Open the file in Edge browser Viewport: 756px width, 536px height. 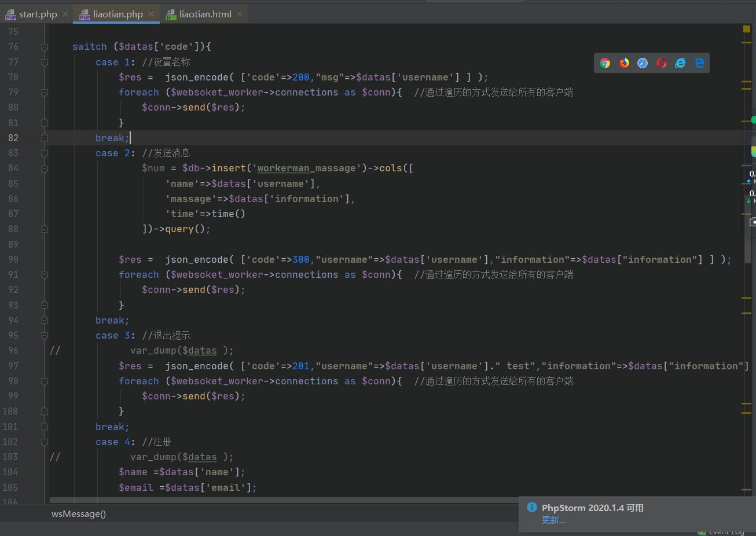coord(699,63)
